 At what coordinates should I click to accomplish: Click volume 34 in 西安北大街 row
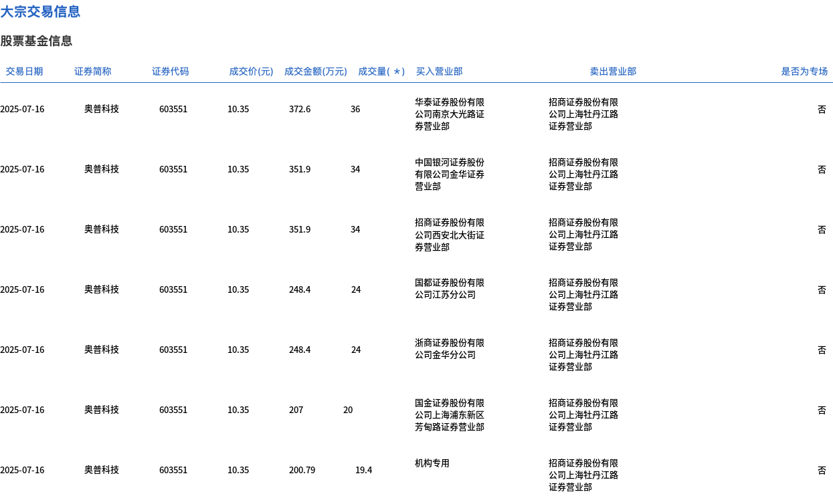(355, 229)
